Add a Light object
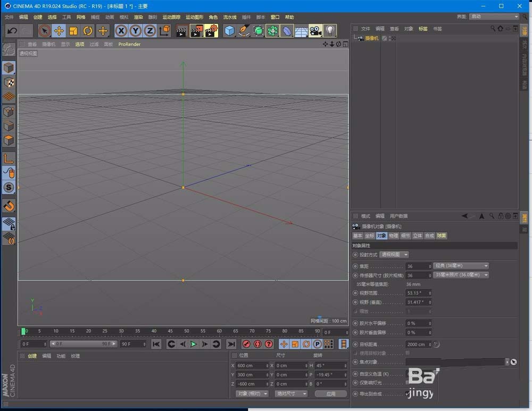Viewport: 532px width, 411px height. [x=330, y=31]
